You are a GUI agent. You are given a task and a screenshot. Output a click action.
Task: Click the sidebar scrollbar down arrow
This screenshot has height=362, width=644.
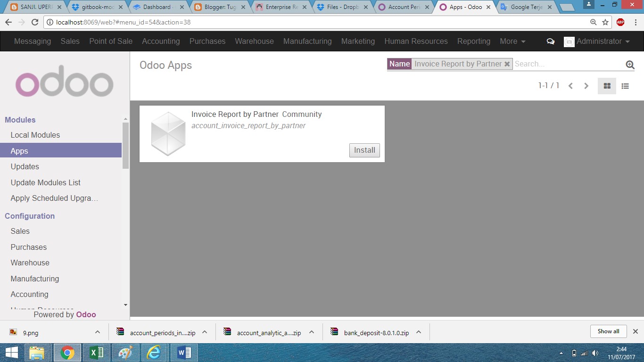tap(125, 304)
